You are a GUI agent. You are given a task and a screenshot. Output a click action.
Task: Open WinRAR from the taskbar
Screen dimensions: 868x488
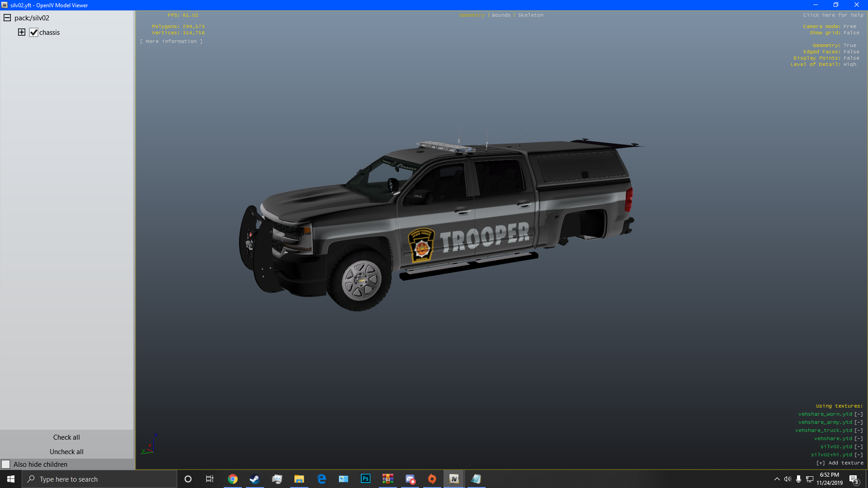pos(387,479)
